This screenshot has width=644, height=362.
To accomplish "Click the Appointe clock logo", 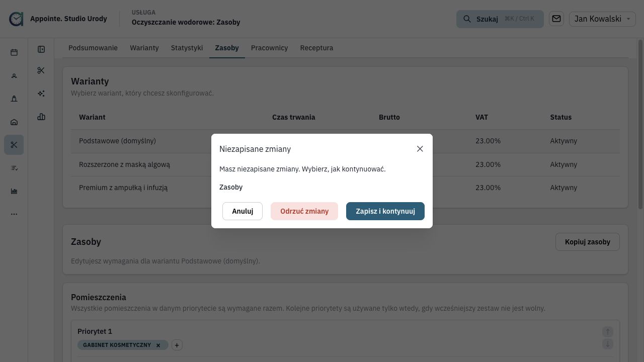I will coord(16,19).
